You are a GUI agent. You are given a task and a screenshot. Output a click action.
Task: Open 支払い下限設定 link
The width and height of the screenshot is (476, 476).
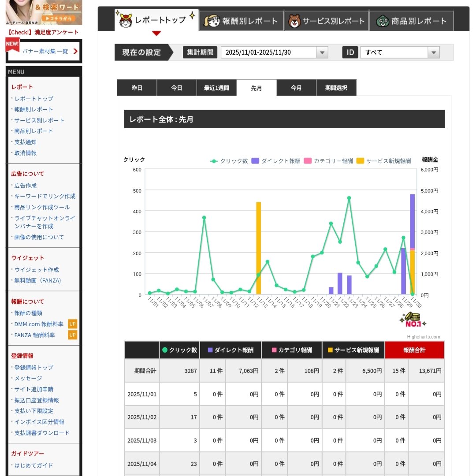(x=33, y=411)
